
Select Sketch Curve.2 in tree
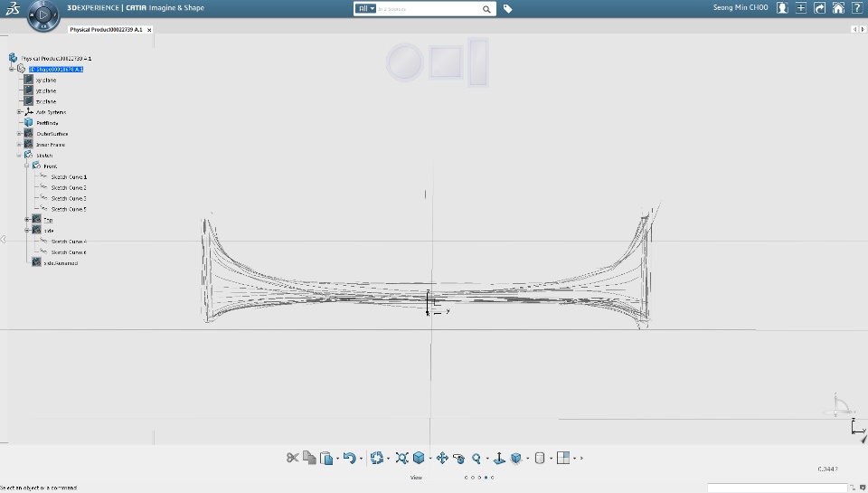[x=69, y=188]
